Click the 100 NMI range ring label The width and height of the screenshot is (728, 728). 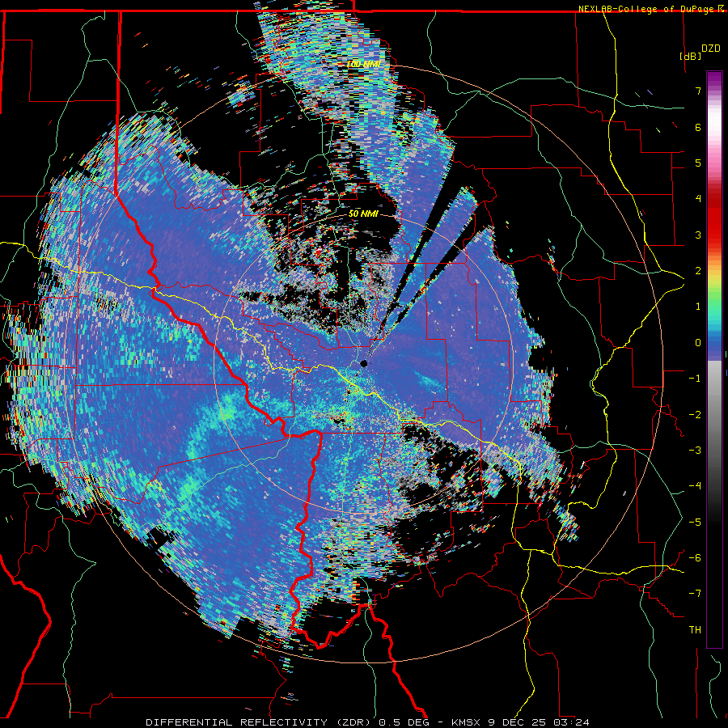click(363, 64)
